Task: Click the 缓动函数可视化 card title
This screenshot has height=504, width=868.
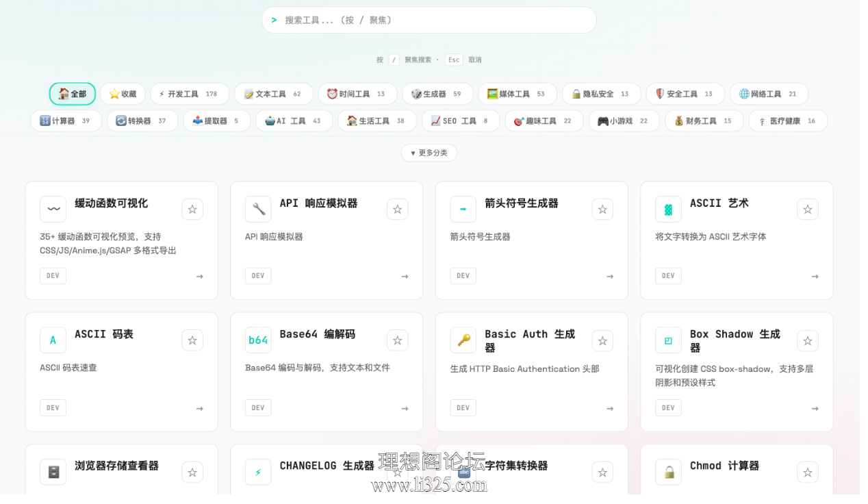Action: (x=111, y=203)
